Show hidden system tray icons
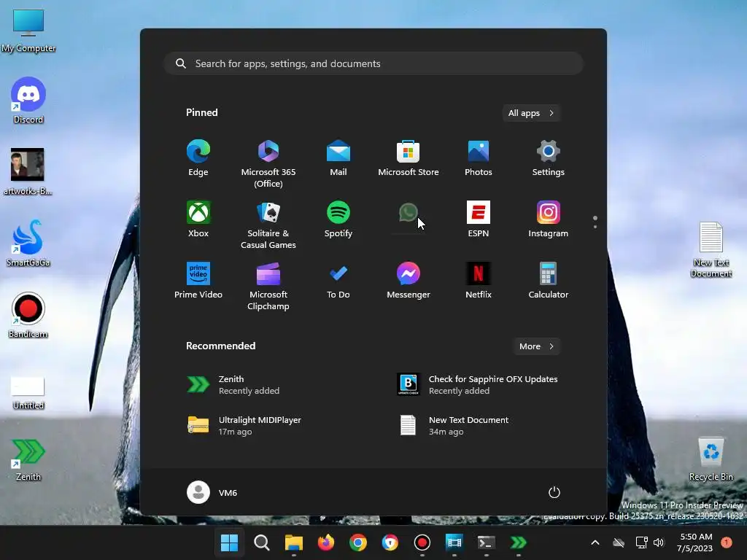 click(595, 542)
